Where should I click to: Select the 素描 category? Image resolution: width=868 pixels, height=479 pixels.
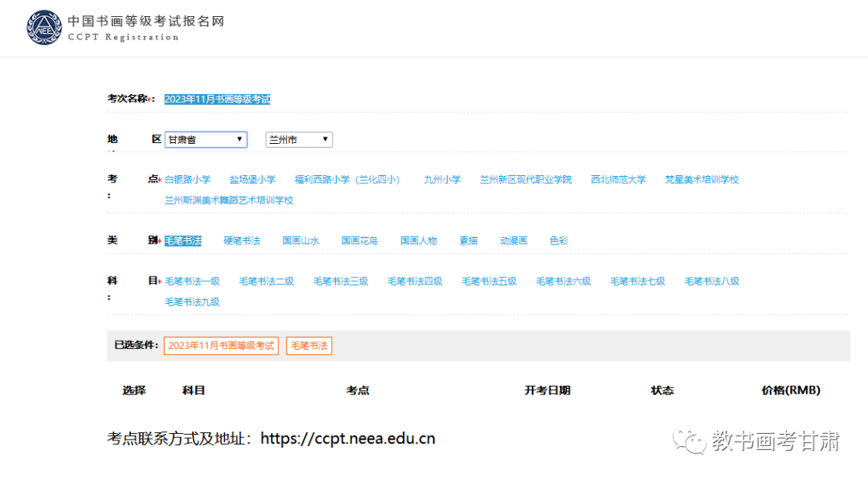tap(469, 241)
